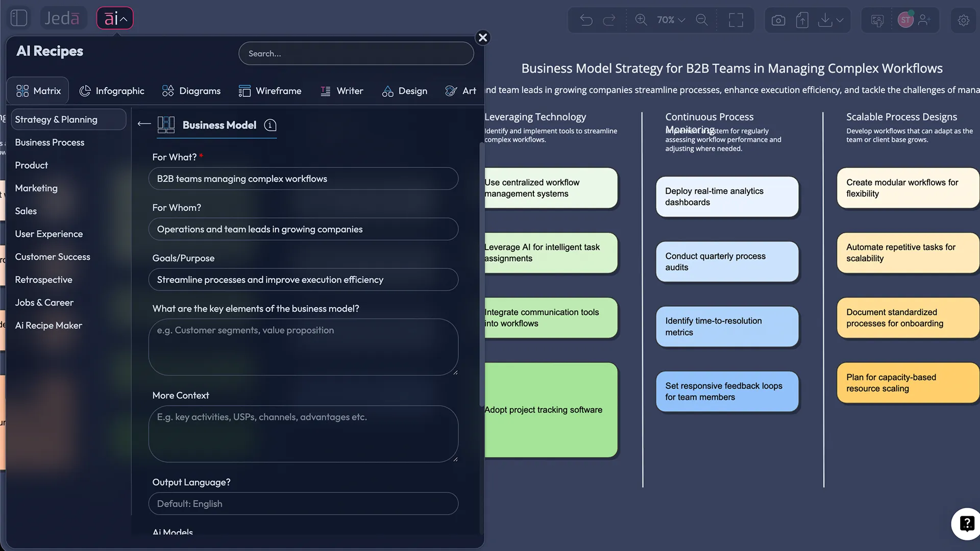The height and width of the screenshot is (551, 980).
Task: Open the settings gear
Action: click(964, 20)
